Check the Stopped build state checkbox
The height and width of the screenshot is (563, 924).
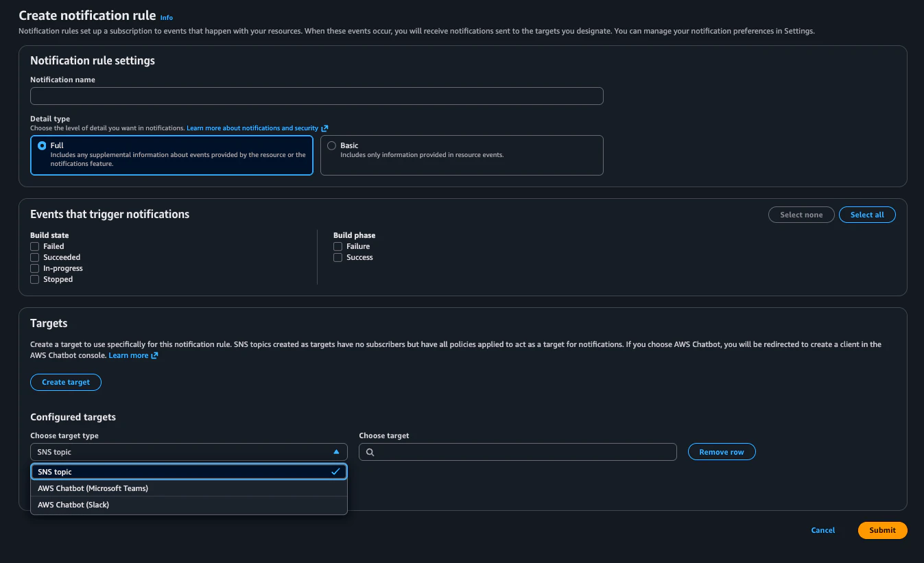click(x=34, y=279)
